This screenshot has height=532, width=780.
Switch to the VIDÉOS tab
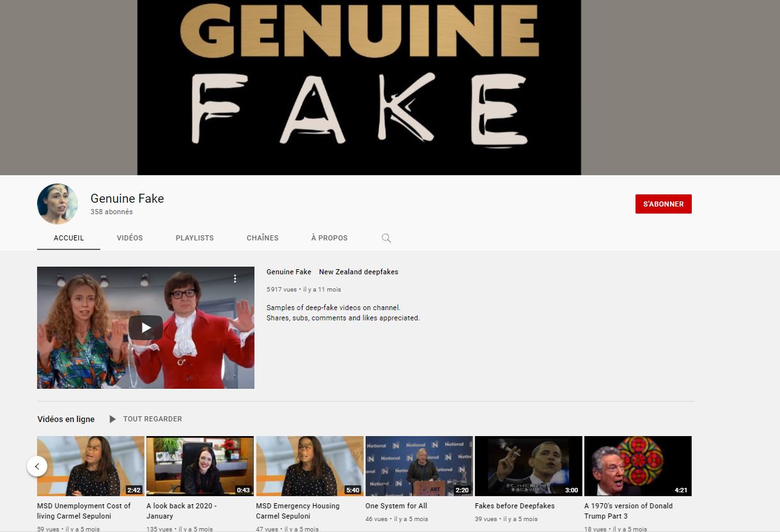pos(130,238)
